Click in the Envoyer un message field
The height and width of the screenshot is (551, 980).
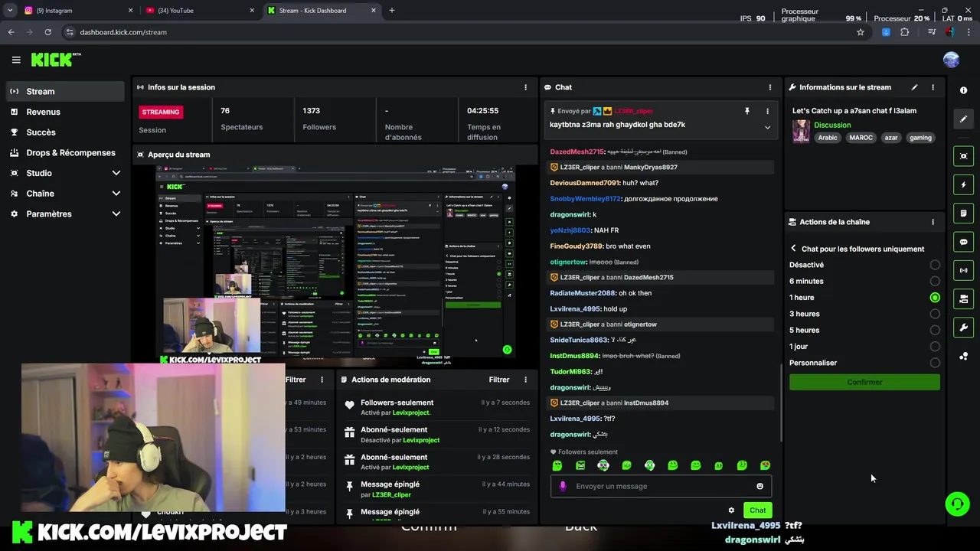(x=660, y=486)
